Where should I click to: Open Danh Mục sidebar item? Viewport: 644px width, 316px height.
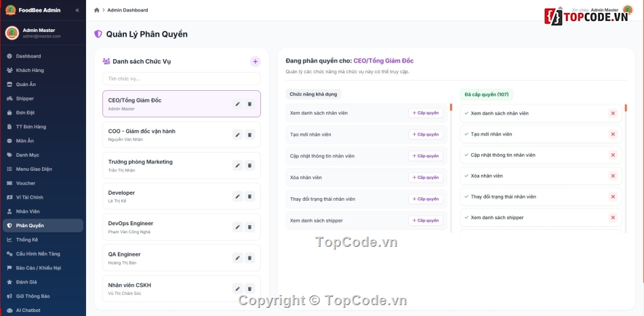pos(43,155)
